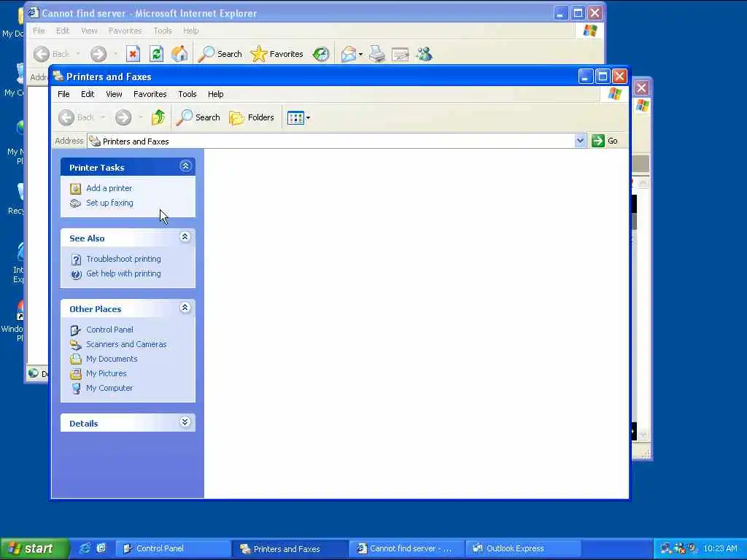Collapse the Printer Tasks panel
Viewport: 747px width, 560px height.
(x=185, y=166)
